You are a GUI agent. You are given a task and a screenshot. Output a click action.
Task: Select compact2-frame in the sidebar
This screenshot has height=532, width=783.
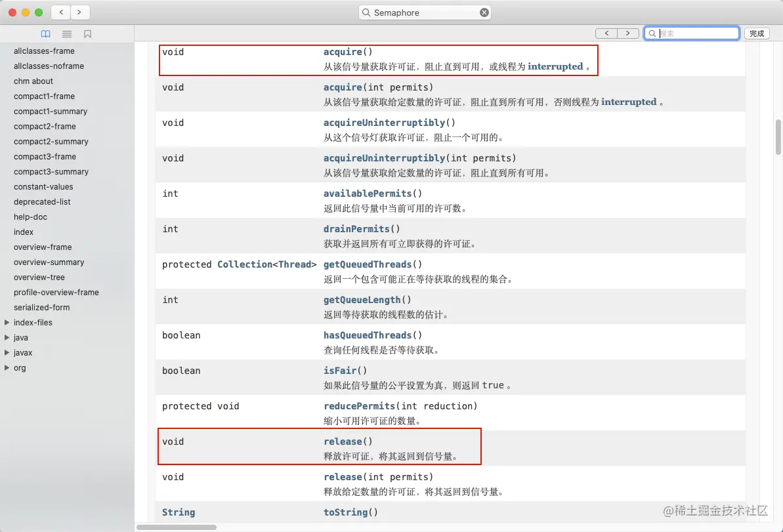point(45,126)
